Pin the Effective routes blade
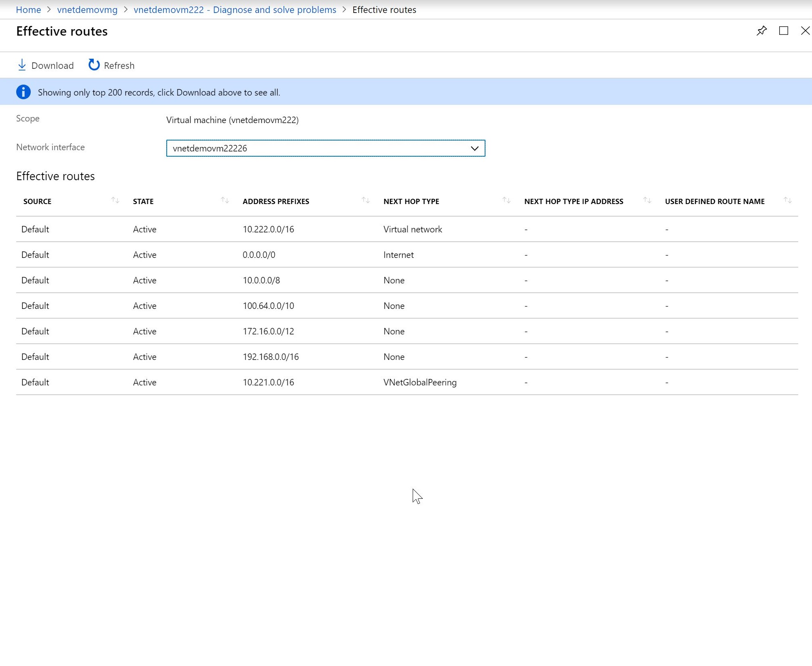 pos(761,31)
